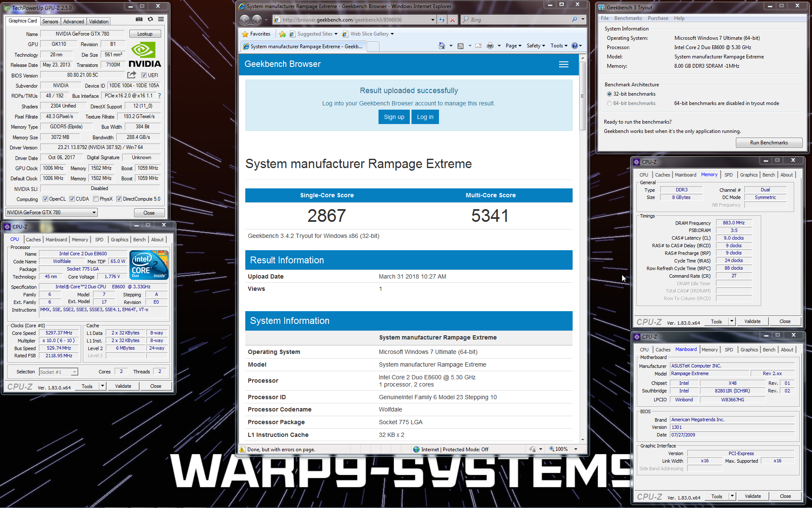Click Lookup button in GPU-Z

point(145,34)
